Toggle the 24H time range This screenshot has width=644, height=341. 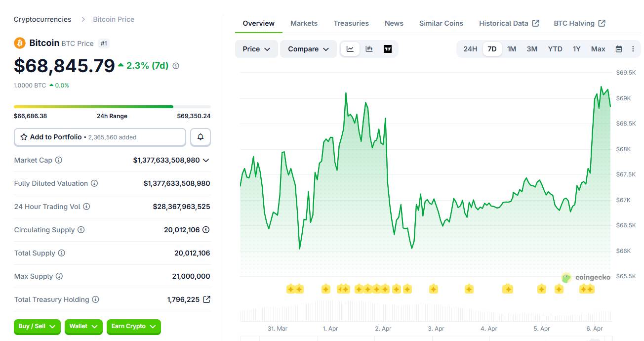[x=470, y=48]
